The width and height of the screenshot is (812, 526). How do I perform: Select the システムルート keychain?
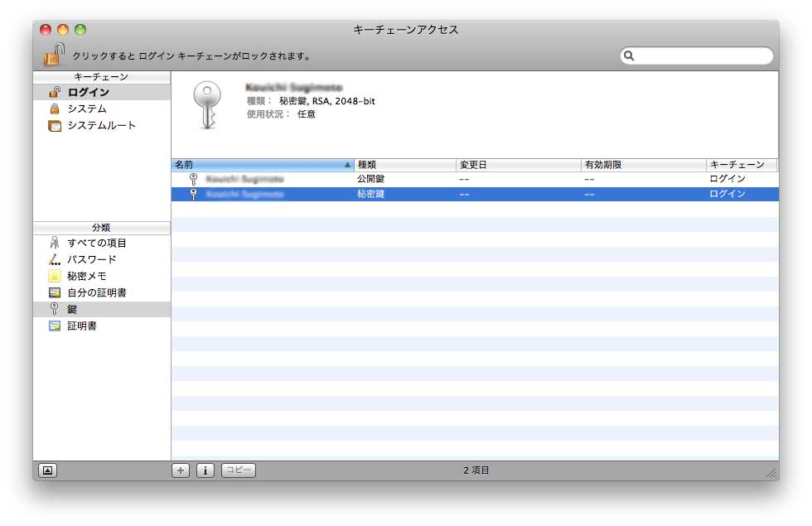(x=101, y=125)
